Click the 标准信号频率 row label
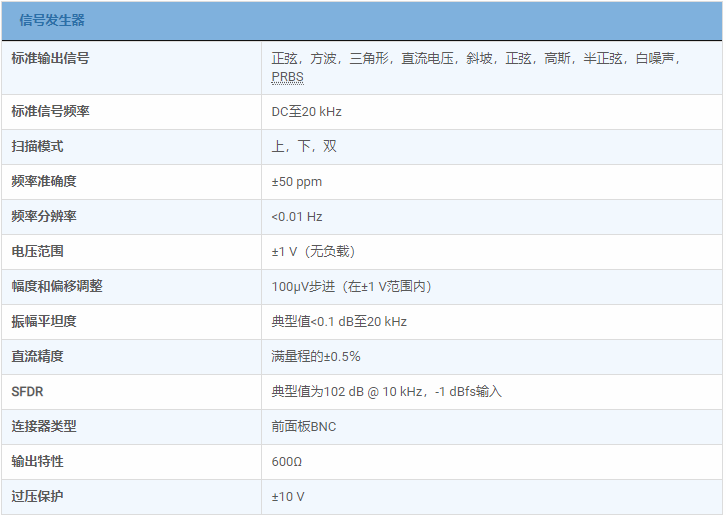 click(x=50, y=111)
